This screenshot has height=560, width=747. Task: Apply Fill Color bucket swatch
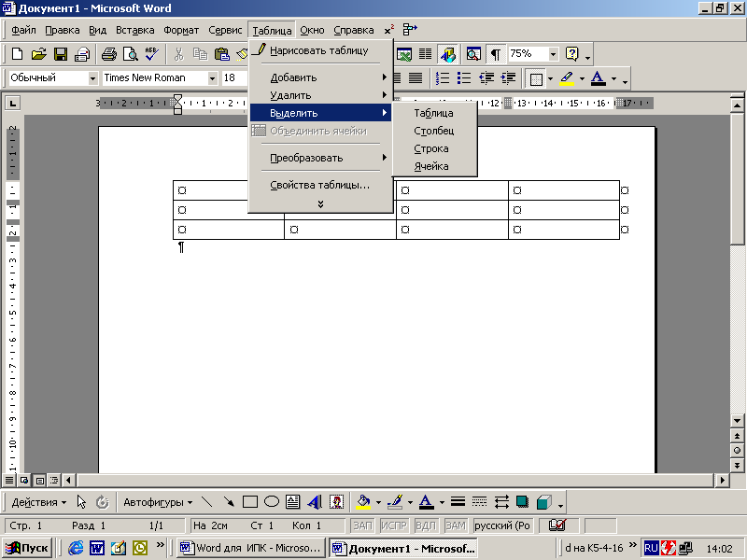(363, 501)
